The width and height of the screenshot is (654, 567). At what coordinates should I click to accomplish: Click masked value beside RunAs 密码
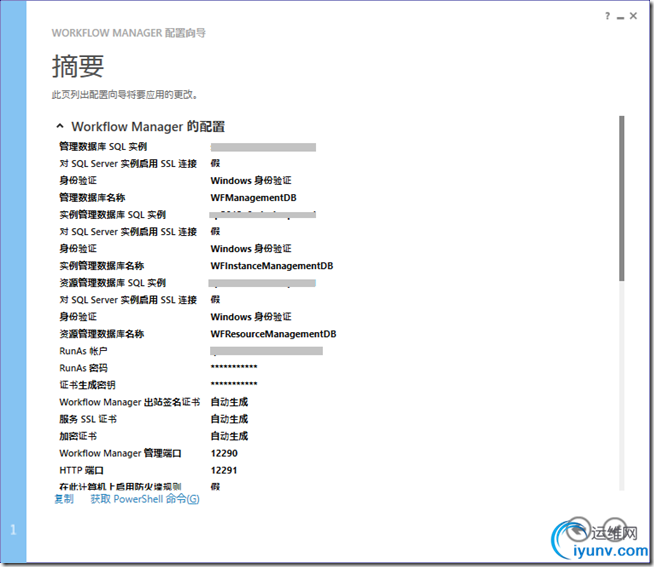point(234,367)
